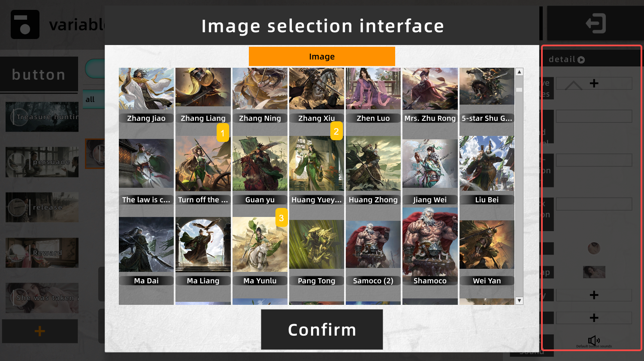Click the detail play arrow icon

(x=581, y=60)
